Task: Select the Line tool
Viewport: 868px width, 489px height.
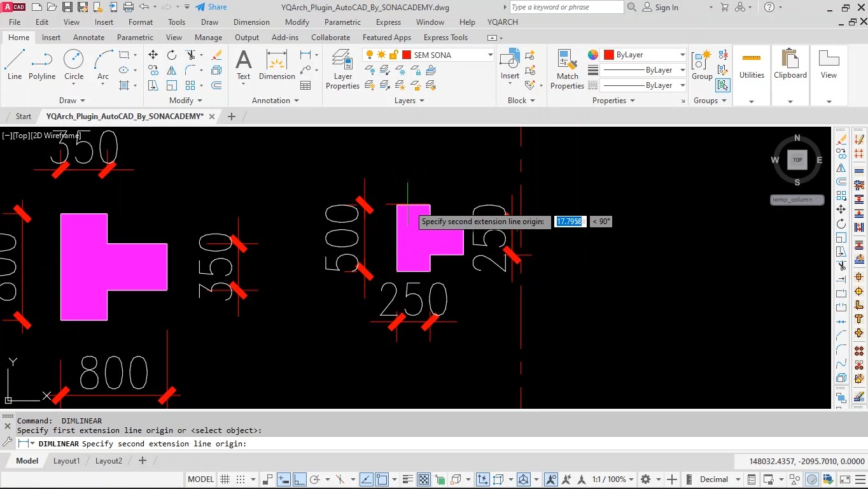Action: click(14, 65)
